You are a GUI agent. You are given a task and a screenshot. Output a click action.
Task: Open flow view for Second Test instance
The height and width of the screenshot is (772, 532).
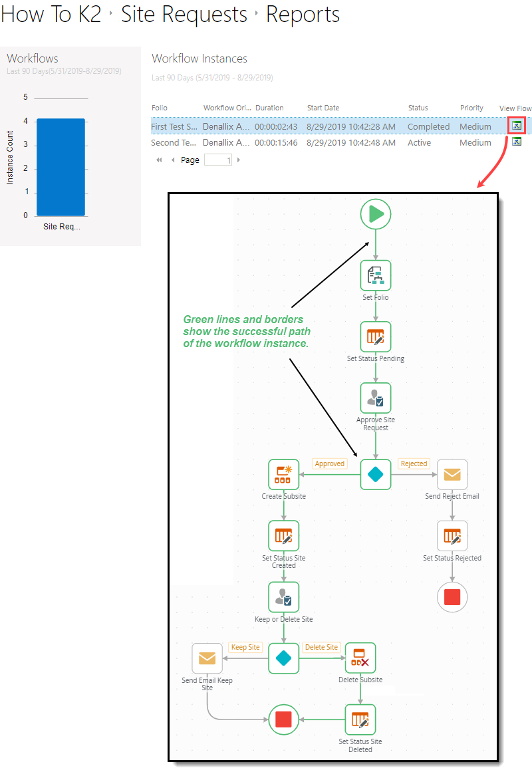[x=517, y=142]
